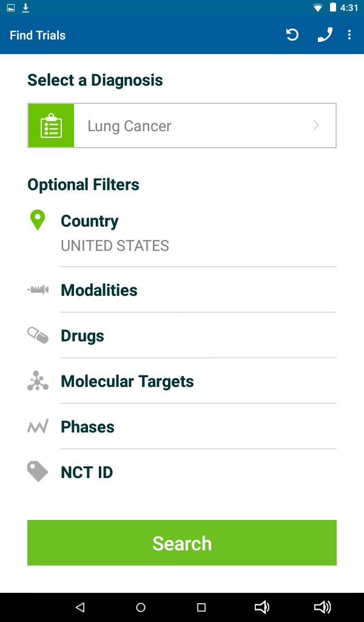Screen dimensions: 364x622
Task: Open the Molecular Targets filter
Action: coord(182,381)
